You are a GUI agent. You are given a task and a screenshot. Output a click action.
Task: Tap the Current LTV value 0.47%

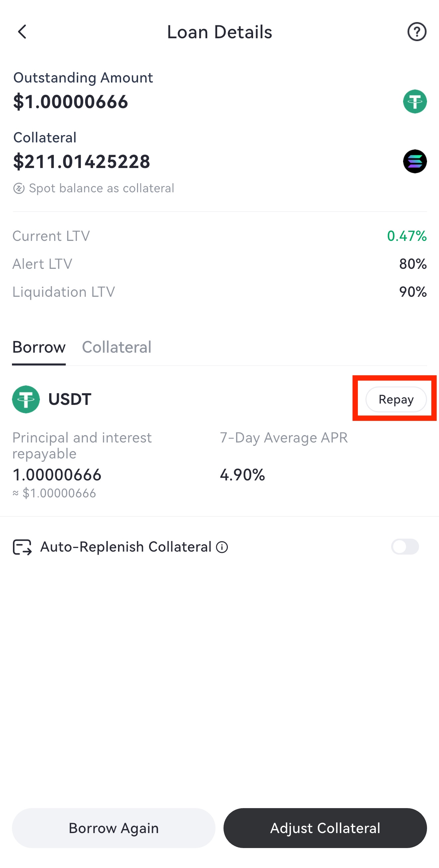[x=407, y=236]
